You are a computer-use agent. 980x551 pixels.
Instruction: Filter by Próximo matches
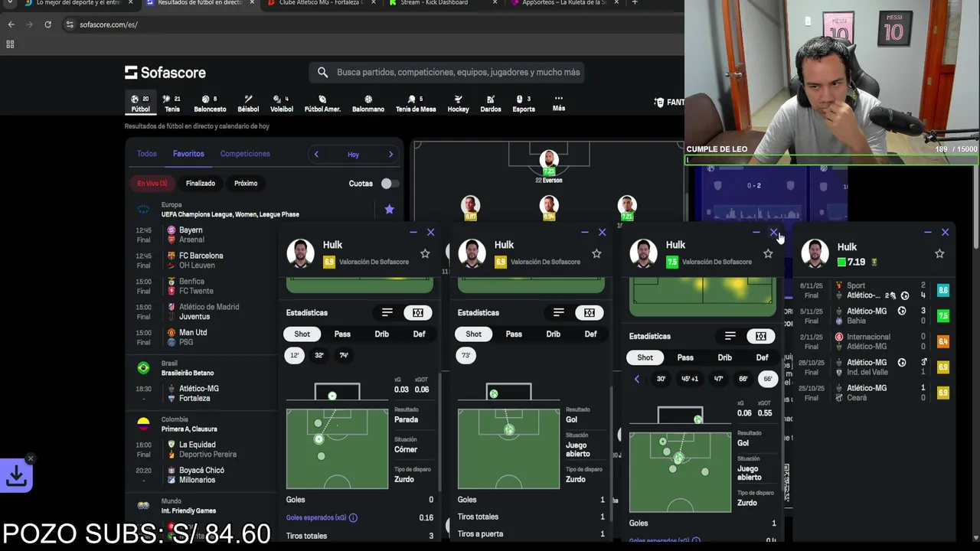[x=246, y=184]
